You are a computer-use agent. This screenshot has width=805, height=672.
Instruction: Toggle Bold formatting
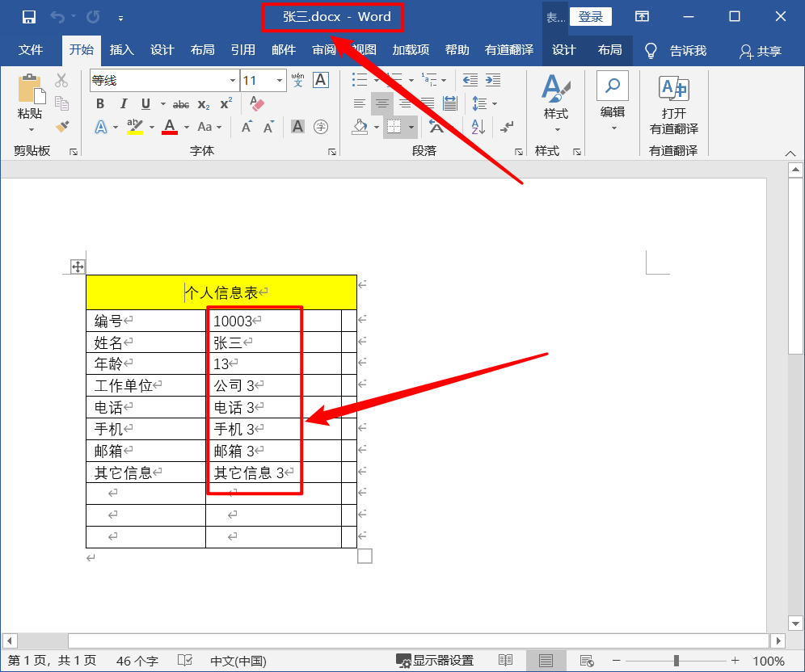pyautogui.click(x=100, y=103)
